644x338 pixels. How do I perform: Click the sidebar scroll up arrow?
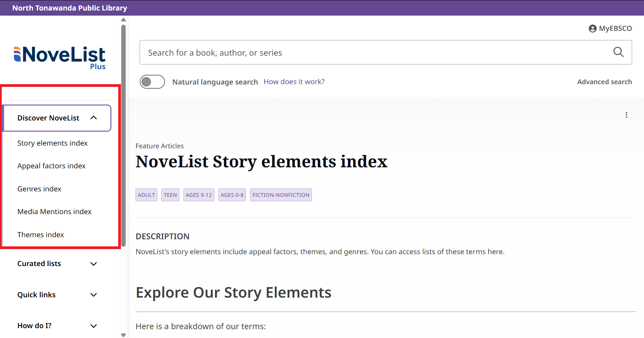tap(123, 20)
